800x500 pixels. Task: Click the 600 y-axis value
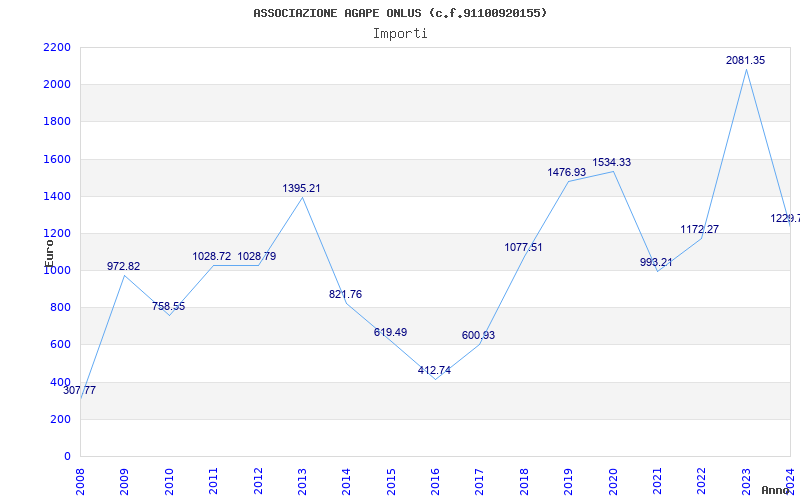pos(61,345)
